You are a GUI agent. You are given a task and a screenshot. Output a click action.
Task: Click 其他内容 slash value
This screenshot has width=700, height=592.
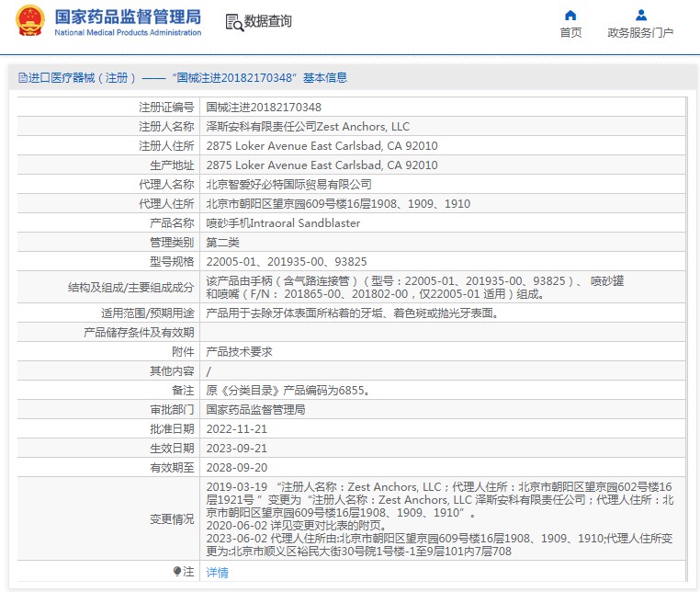208,370
